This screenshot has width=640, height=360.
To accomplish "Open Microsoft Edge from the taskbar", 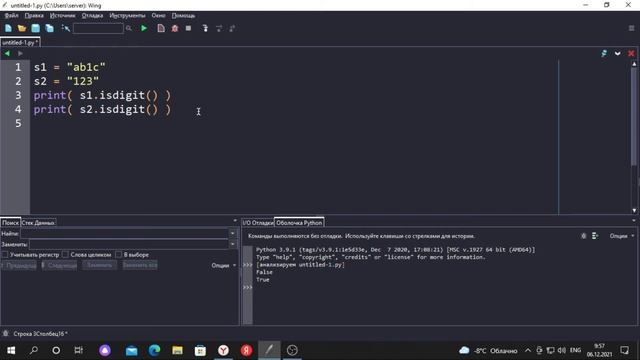I will pyautogui.click(x=154, y=350).
